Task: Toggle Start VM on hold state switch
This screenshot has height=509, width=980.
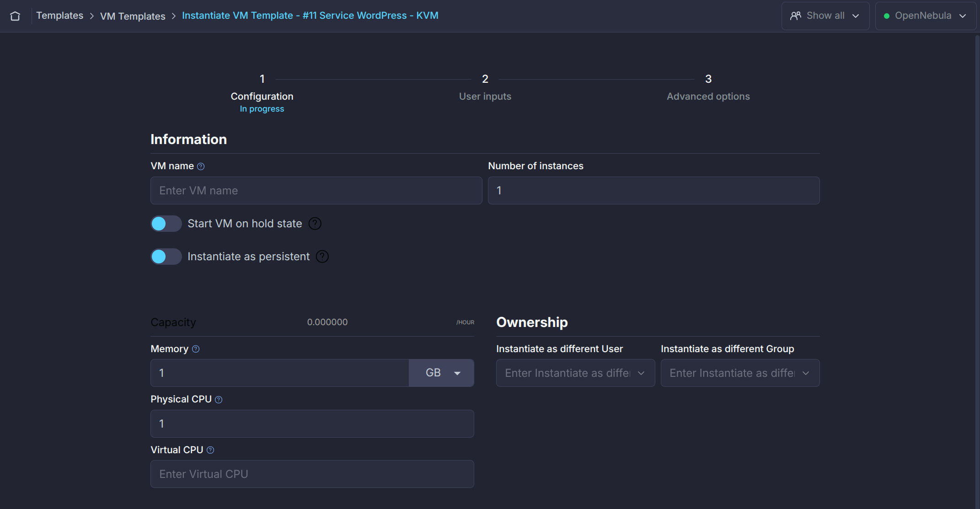Action: (166, 224)
